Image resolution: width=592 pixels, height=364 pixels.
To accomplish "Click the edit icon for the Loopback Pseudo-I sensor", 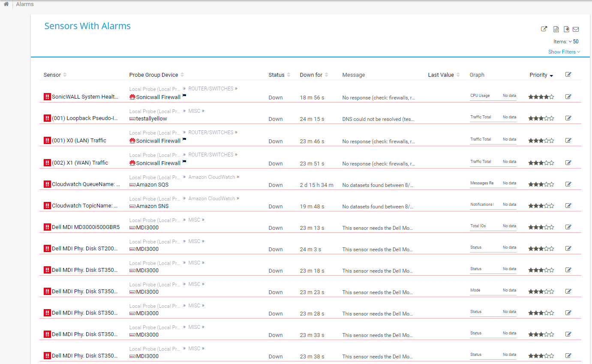I will click(x=568, y=118).
